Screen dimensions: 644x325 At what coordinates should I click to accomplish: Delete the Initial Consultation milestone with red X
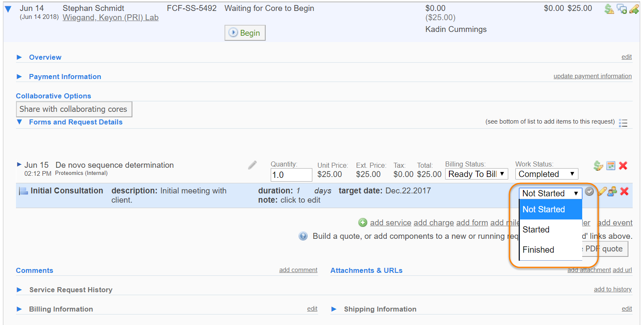click(x=624, y=192)
